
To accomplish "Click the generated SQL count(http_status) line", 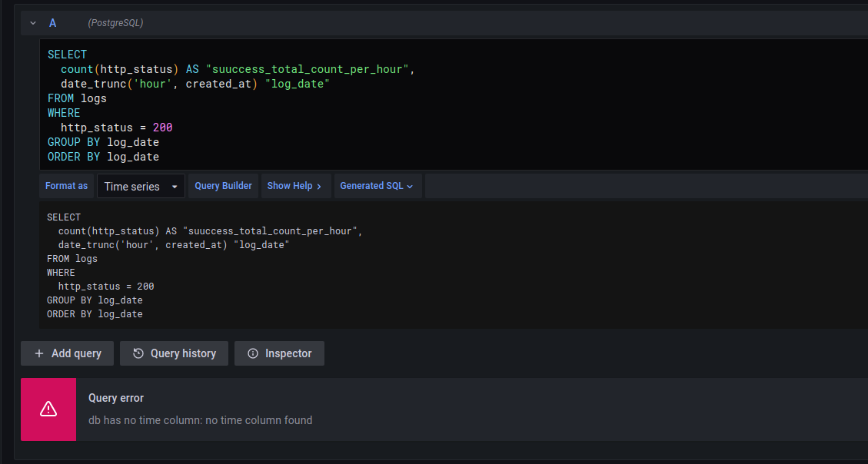I will (x=211, y=231).
